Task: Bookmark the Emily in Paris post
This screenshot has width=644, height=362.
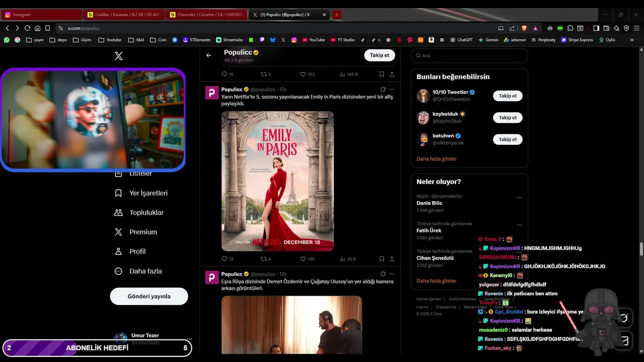Action: 382,259
